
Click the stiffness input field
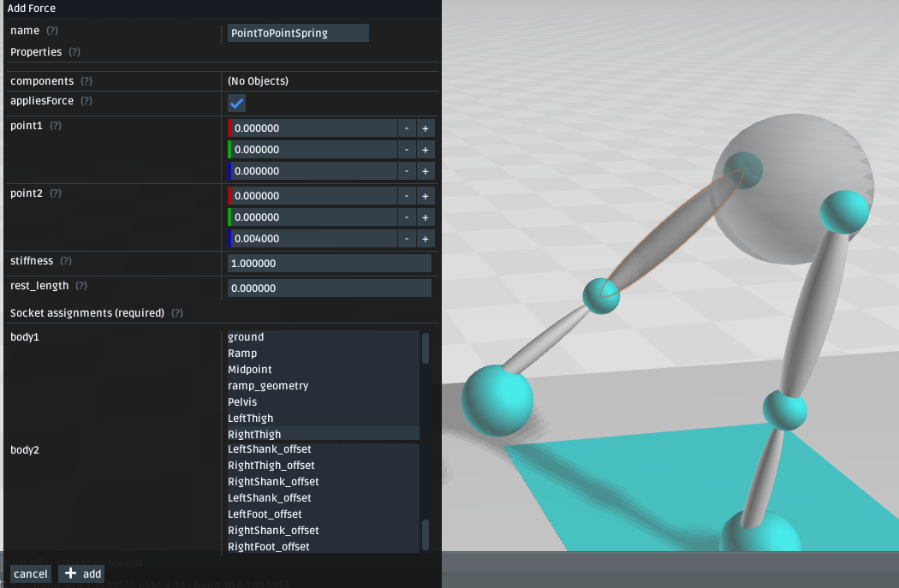(329, 263)
